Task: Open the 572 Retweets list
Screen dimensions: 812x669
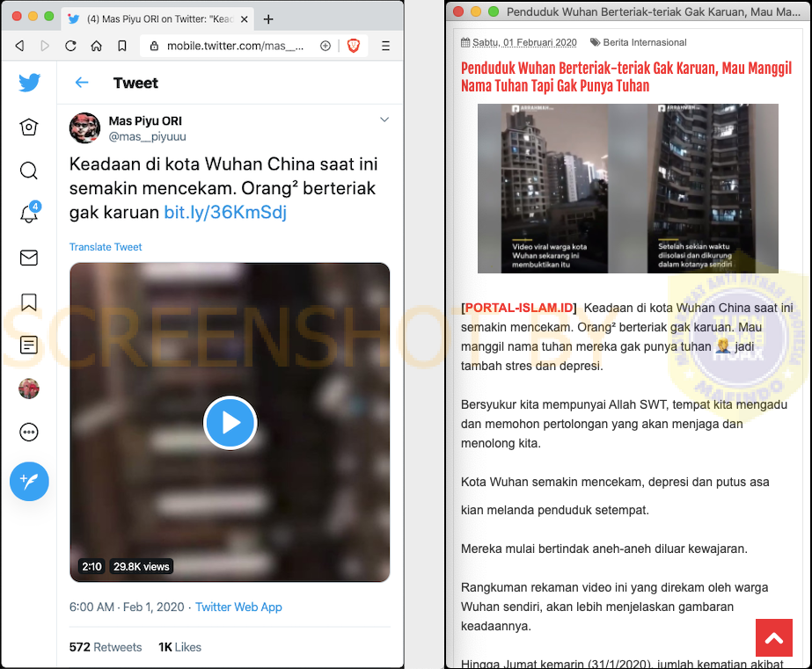Action: (106, 647)
